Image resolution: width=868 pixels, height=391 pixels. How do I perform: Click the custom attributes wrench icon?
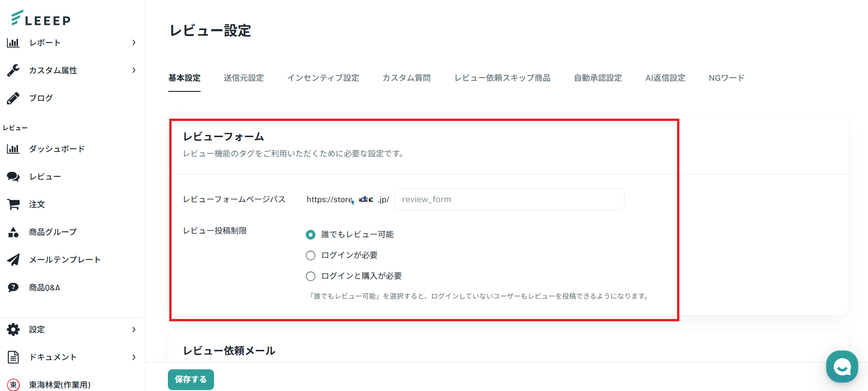[x=13, y=70]
